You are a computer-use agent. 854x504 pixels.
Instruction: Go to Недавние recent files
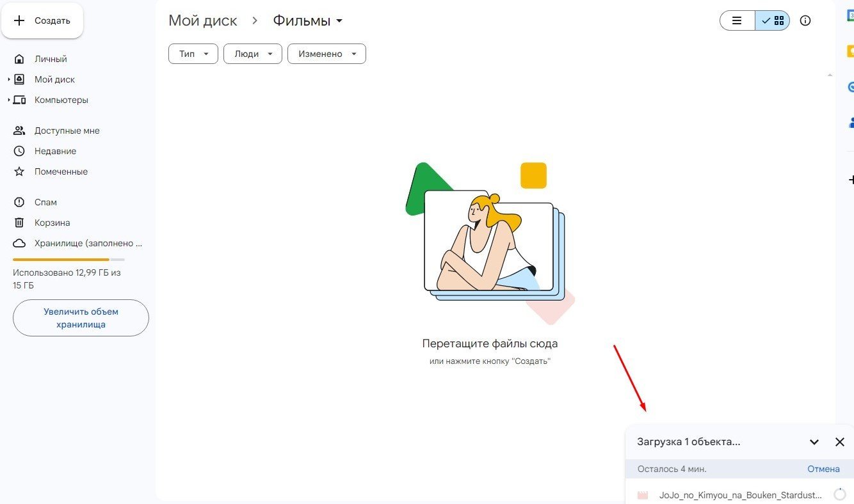[55, 151]
